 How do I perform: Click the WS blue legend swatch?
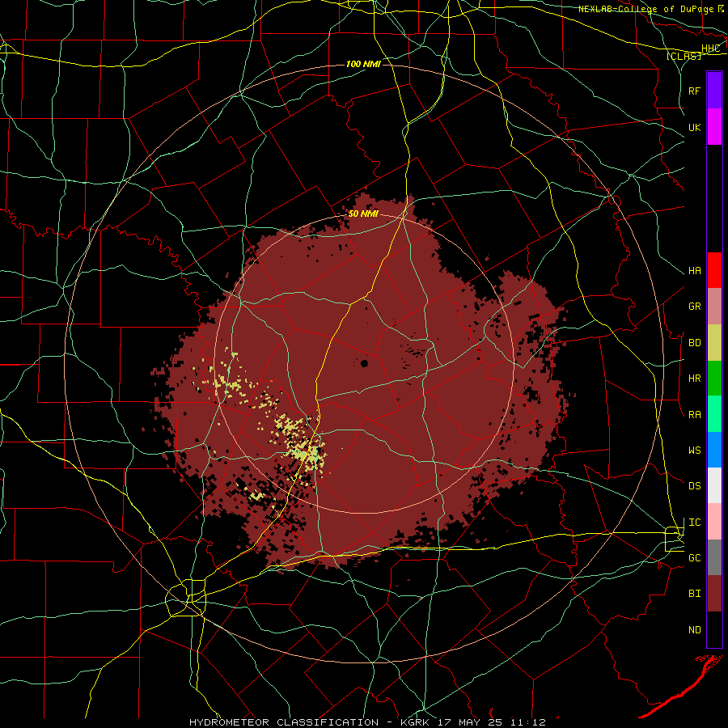coord(714,450)
